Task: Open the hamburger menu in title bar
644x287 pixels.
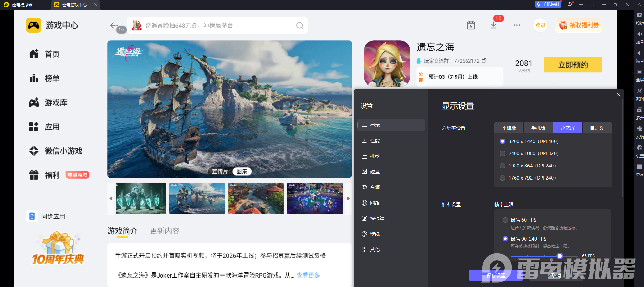Action: tap(581, 5)
